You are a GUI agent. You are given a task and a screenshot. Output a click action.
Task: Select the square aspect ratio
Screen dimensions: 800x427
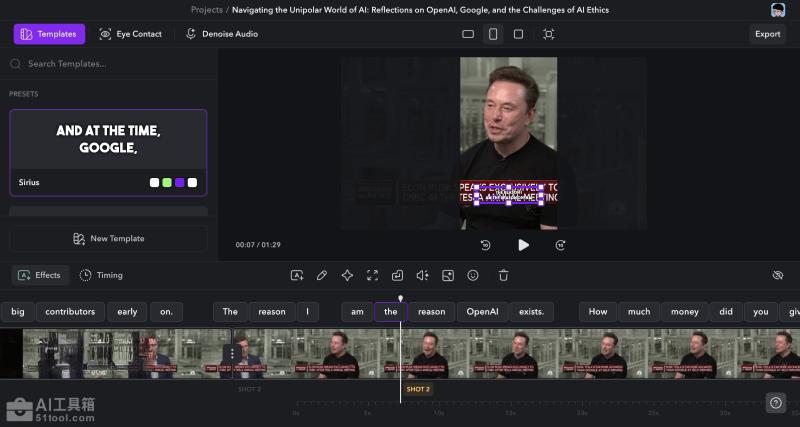point(518,34)
